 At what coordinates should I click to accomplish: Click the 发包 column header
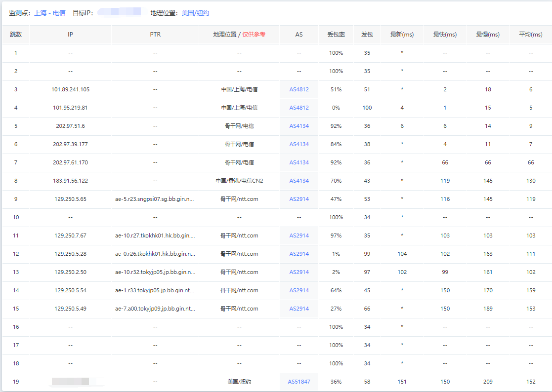click(367, 35)
